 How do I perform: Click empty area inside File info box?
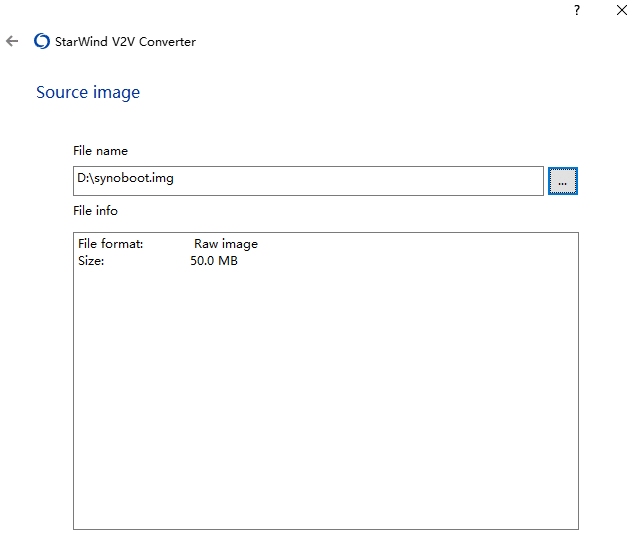[325, 400]
